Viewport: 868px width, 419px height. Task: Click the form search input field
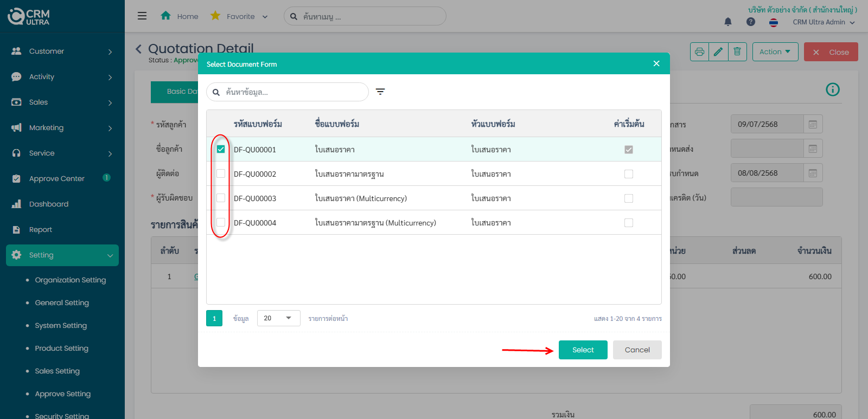coord(293,92)
